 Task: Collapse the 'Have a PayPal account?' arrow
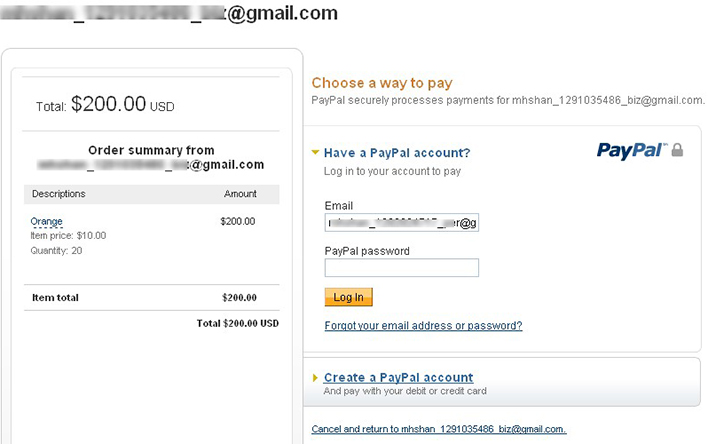pos(316,153)
